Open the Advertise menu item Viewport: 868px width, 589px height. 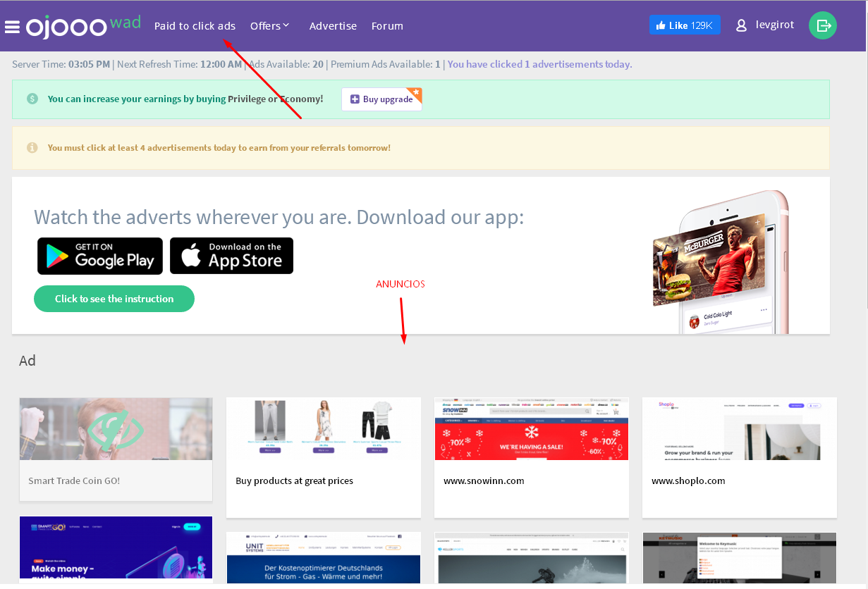tap(333, 26)
